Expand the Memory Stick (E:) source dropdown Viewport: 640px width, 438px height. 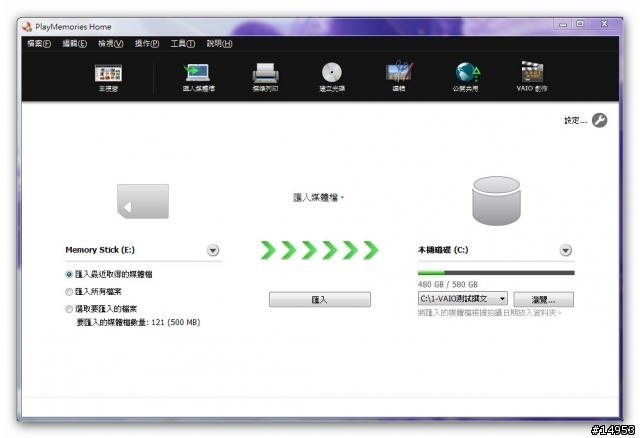coord(213,250)
